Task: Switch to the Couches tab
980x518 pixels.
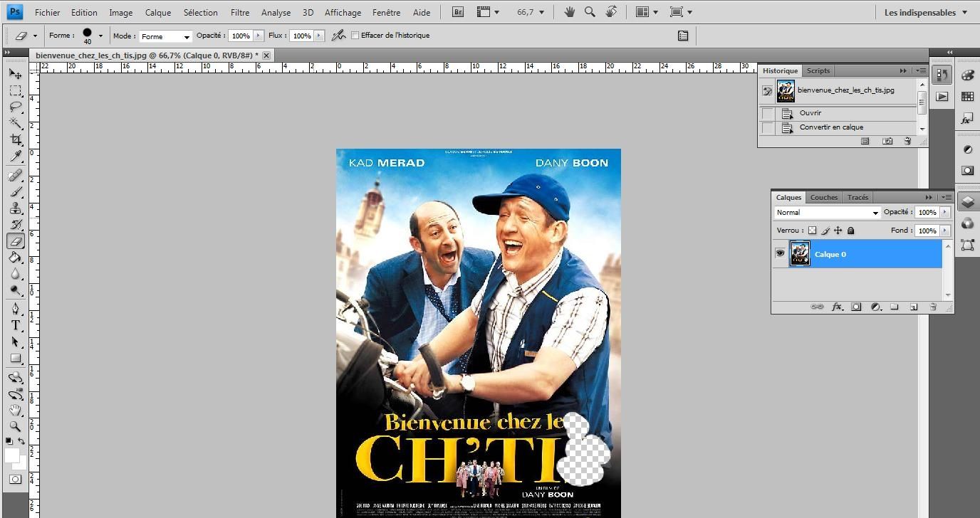Action: tap(824, 197)
